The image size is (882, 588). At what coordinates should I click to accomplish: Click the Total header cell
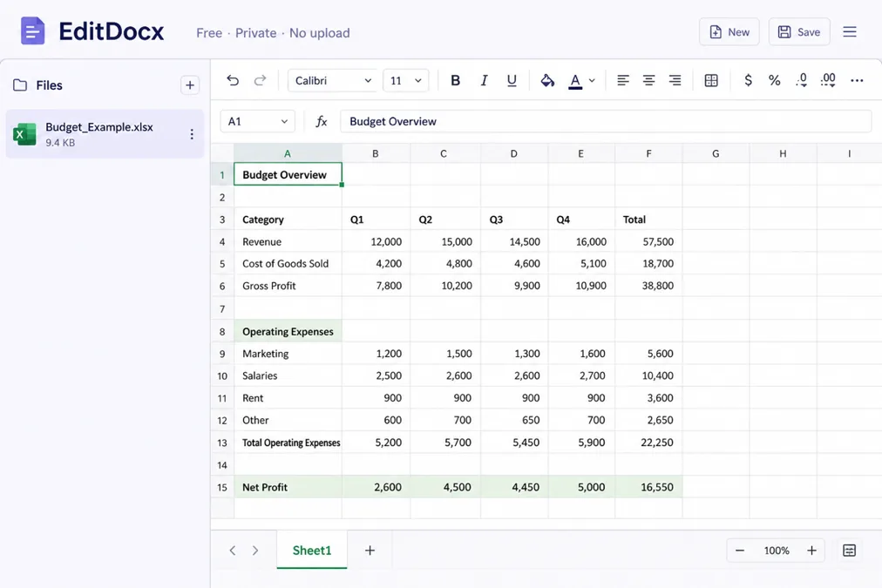pyautogui.click(x=648, y=220)
